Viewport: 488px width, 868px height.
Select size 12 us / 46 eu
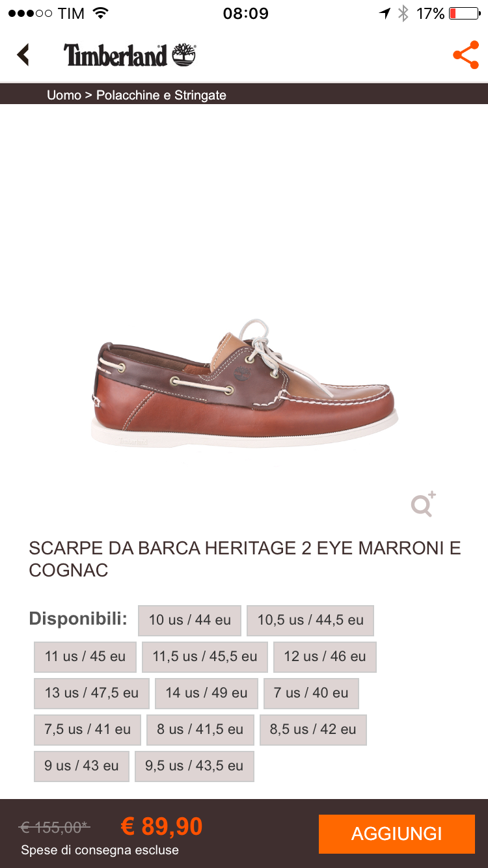[325, 657]
